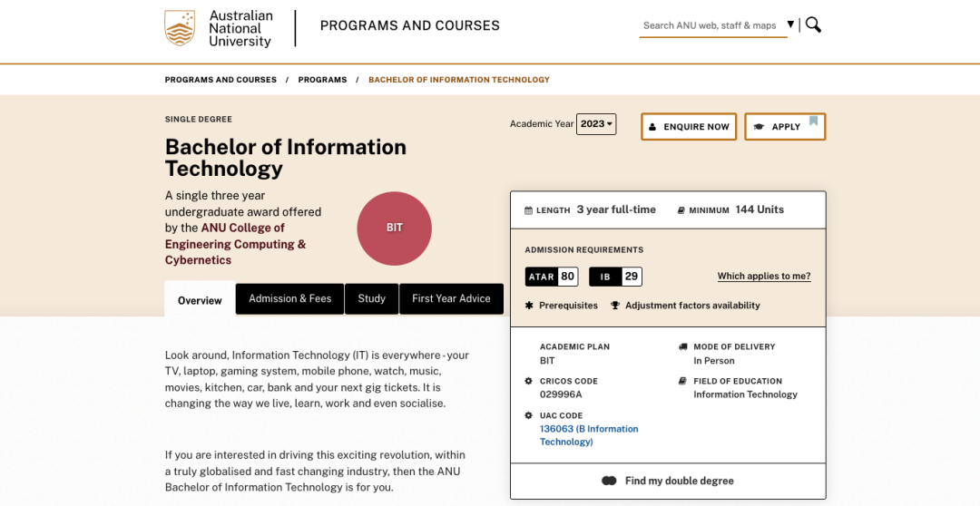Click the SINGLE DEGREE label
This screenshot has height=506, width=980.
click(x=198, y=120)
